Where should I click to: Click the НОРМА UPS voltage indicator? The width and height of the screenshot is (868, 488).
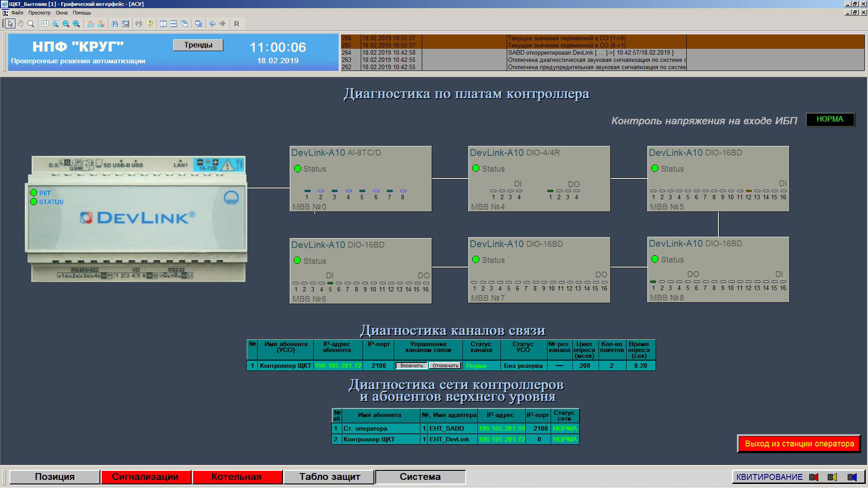pyautogui.click(x=830, y=119)
